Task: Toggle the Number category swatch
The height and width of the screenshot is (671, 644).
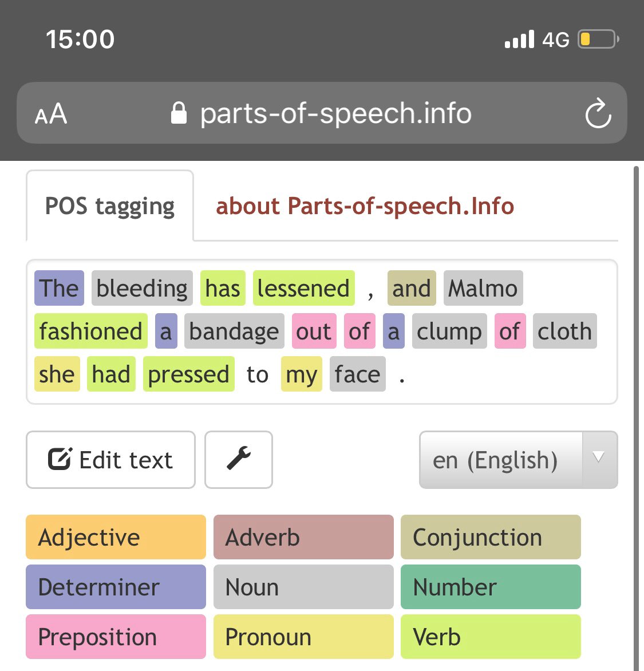Action: tap(491, 587)
